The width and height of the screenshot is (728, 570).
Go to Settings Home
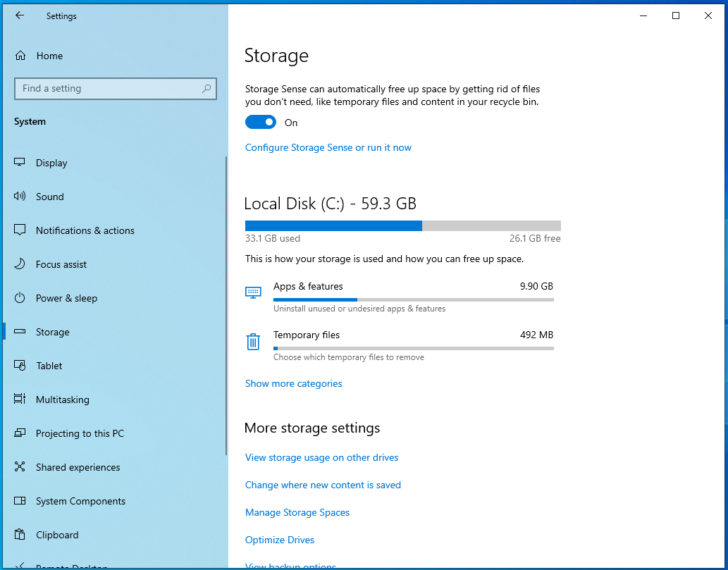114,56
